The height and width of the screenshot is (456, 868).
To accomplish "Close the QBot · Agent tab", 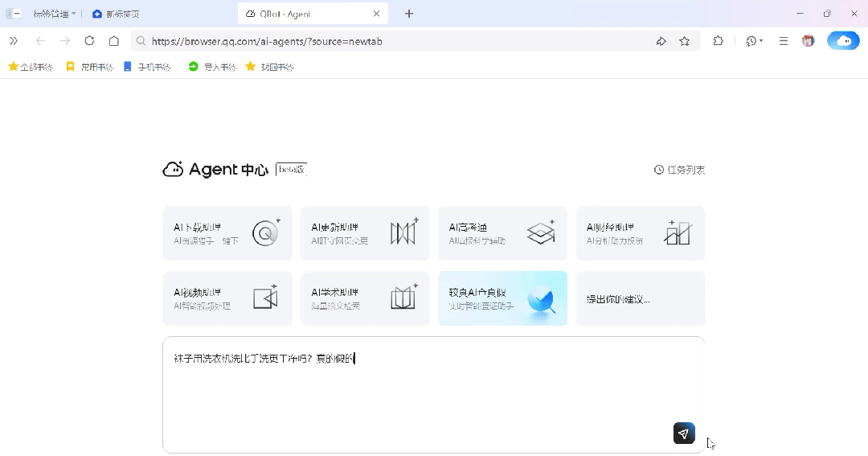I will click(376, 14).
